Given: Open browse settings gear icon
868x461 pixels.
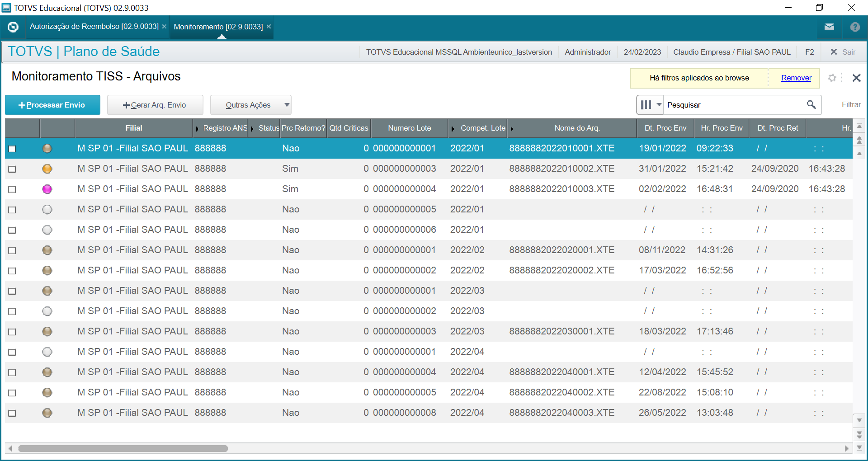Looking at the screenshot, I should [832, 78].
